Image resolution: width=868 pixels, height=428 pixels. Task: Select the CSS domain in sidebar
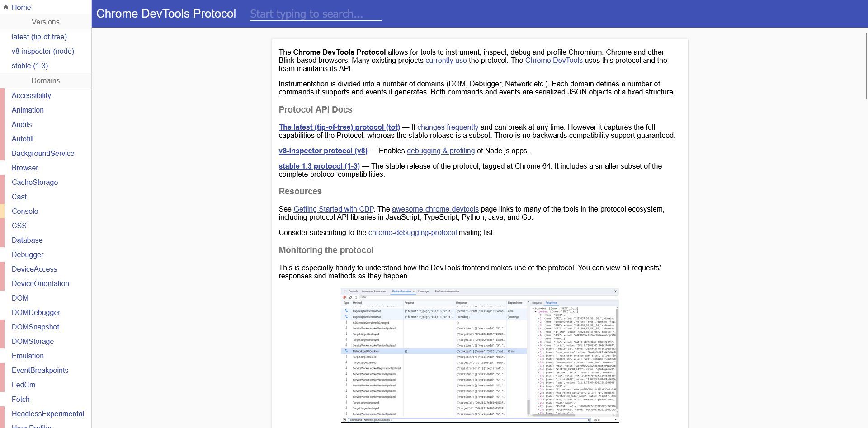click(x=19, y=226)
